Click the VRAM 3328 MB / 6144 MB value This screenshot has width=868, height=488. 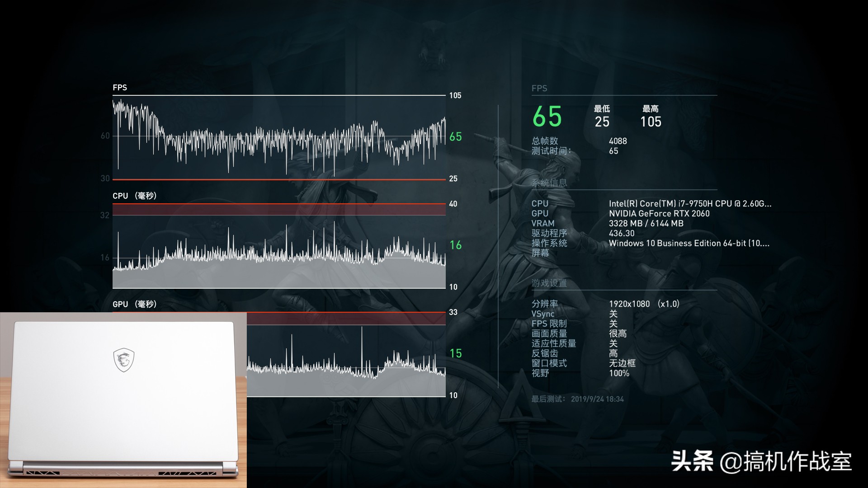point(646,224)
